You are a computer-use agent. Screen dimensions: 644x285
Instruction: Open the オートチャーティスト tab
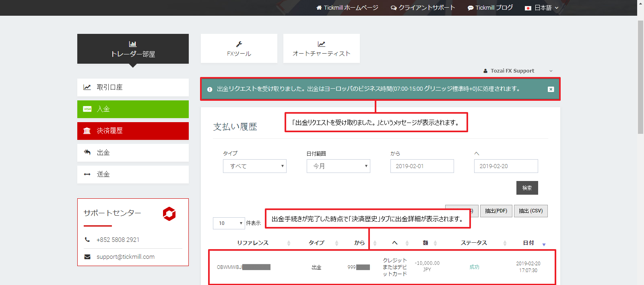(322, 48)
